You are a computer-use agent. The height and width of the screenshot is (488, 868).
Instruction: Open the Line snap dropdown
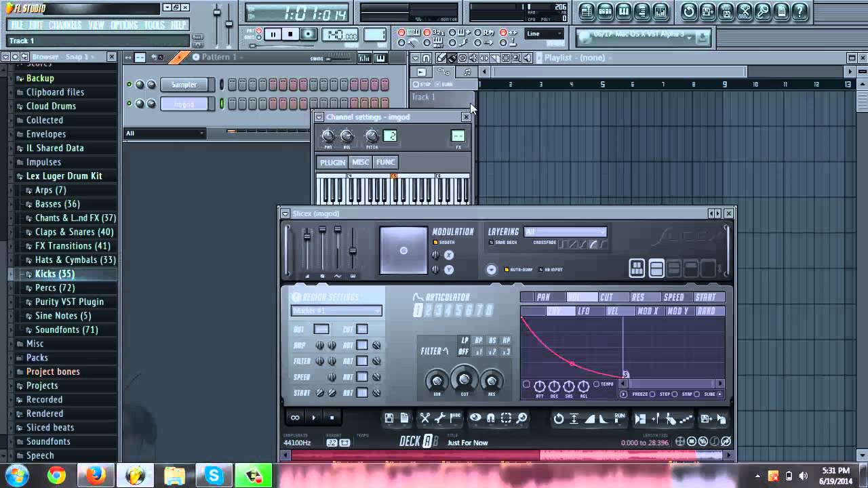coord(545,34)
